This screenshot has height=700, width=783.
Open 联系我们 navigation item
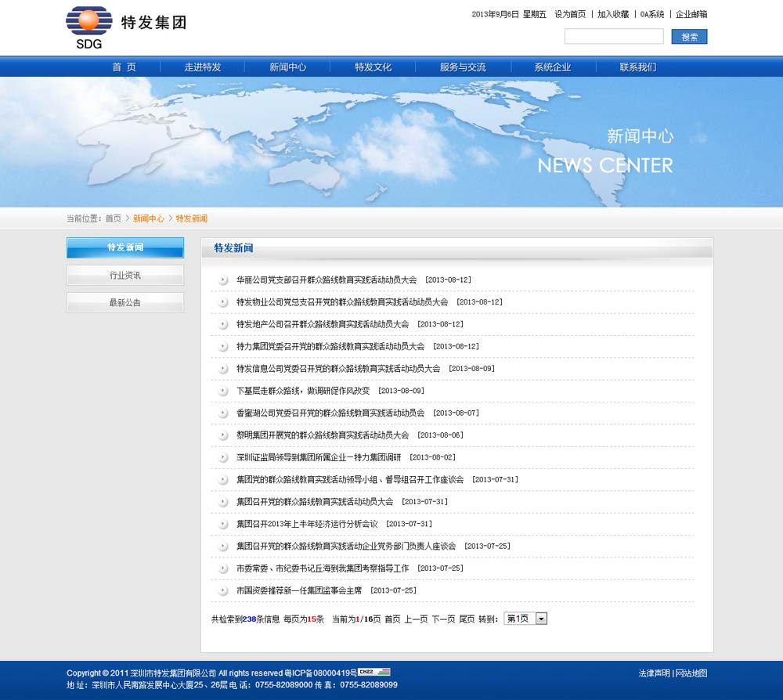[x=637, y=67]
